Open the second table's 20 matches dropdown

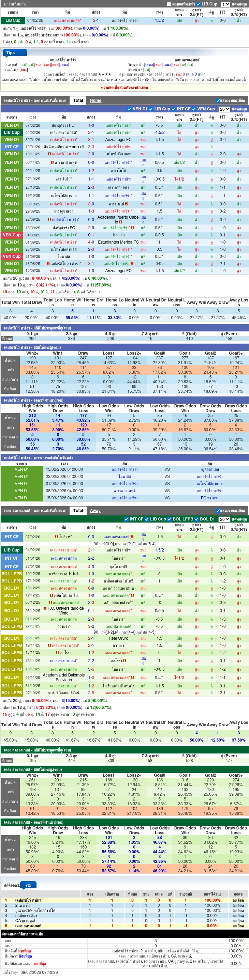pyautogui.click(x=224, y=519)
